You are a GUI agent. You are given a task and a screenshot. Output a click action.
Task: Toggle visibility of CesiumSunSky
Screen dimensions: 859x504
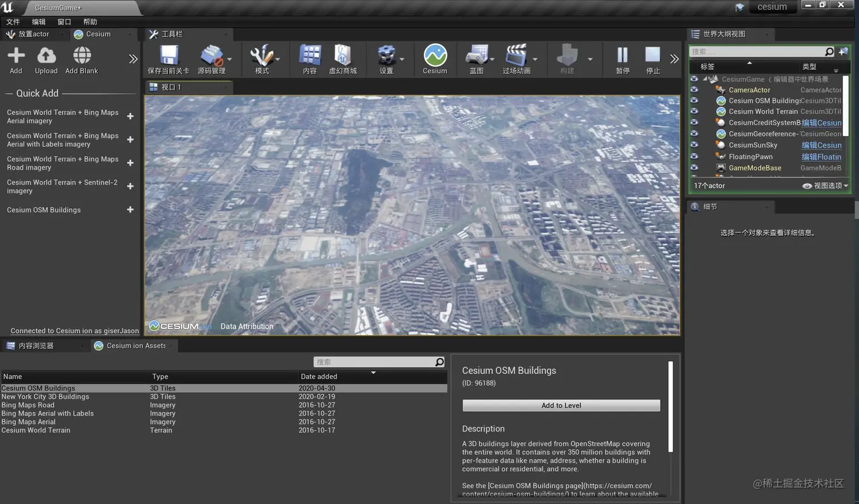pos(694,145)
